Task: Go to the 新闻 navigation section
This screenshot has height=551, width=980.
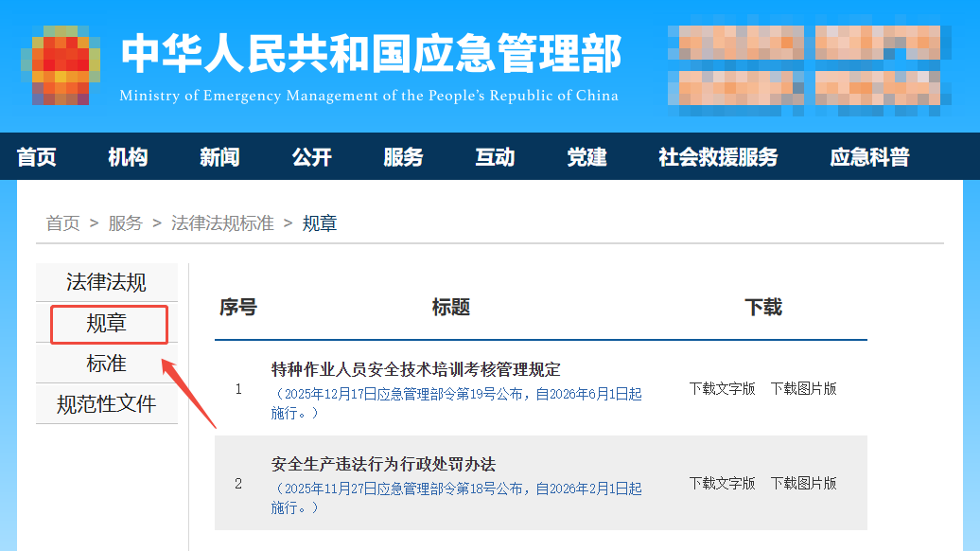Action: (219, 157)
